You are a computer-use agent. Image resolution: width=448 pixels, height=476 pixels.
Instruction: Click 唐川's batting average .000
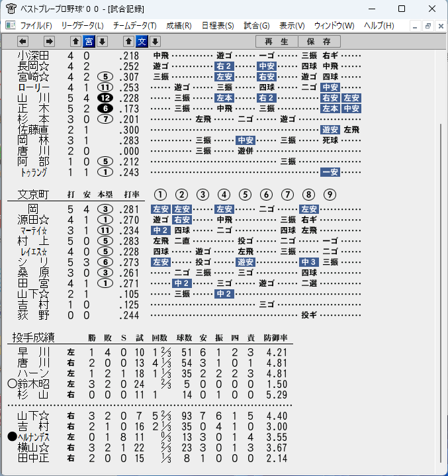tap(129, 151)
